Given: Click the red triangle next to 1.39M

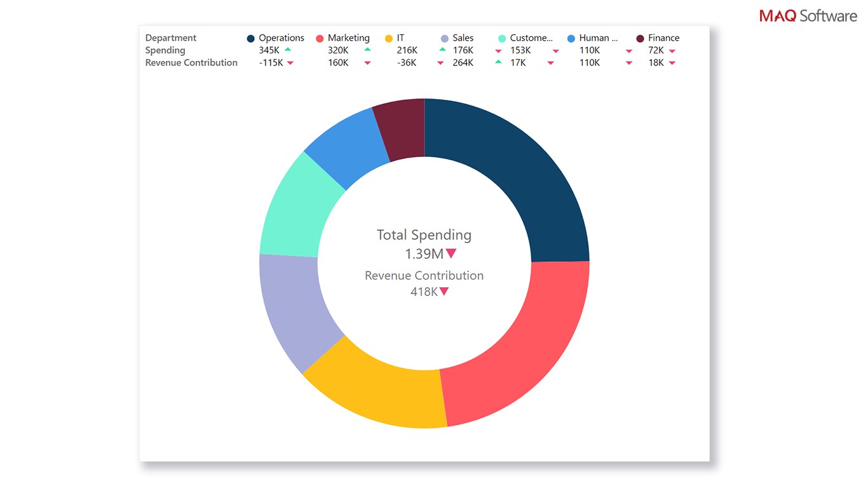Looking at the screenshot, I should 451,254.
